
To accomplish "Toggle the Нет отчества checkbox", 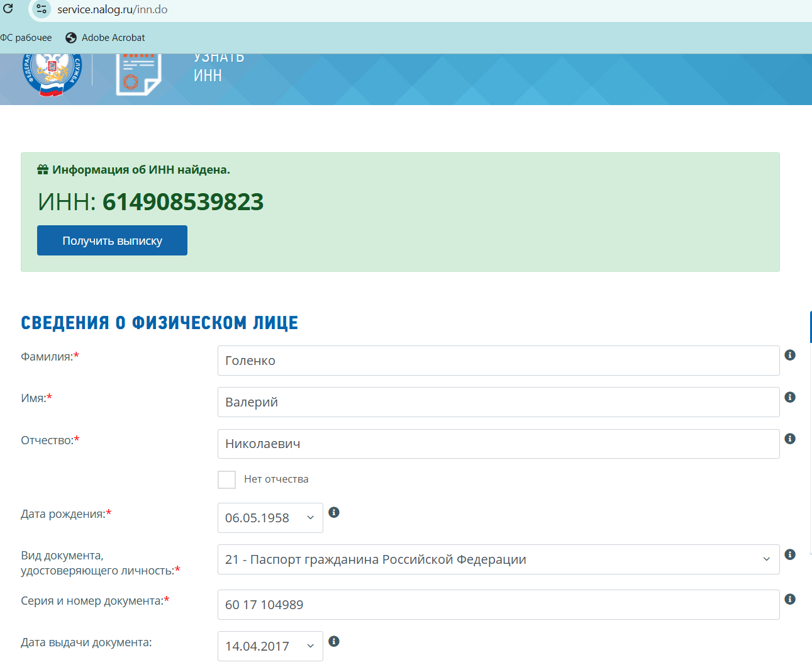I will [226, 479].
